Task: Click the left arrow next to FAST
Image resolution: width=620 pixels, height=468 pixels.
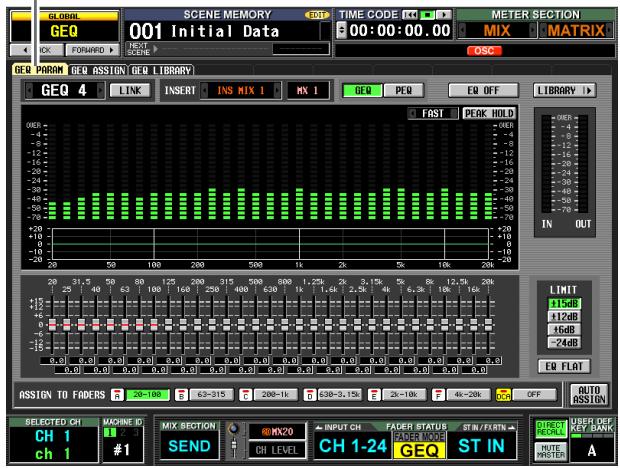Action: [412, 114]
